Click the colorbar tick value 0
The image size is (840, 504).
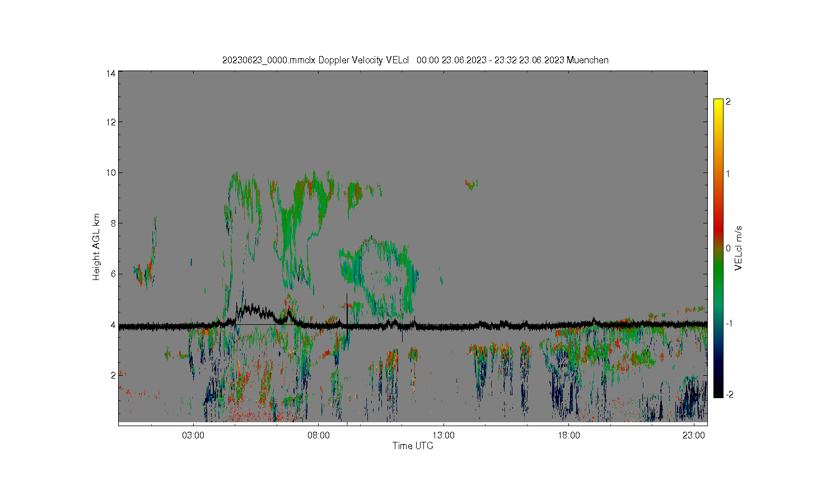[x=728, y=248]
